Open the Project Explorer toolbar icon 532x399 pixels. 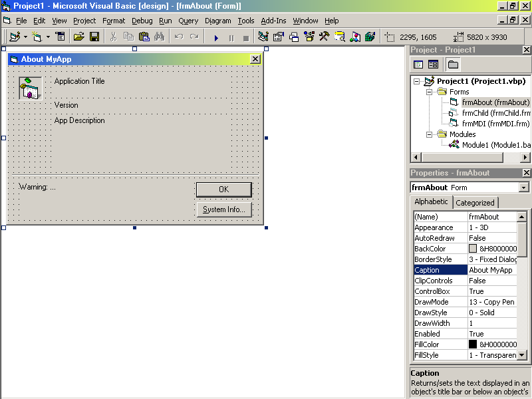263,37
